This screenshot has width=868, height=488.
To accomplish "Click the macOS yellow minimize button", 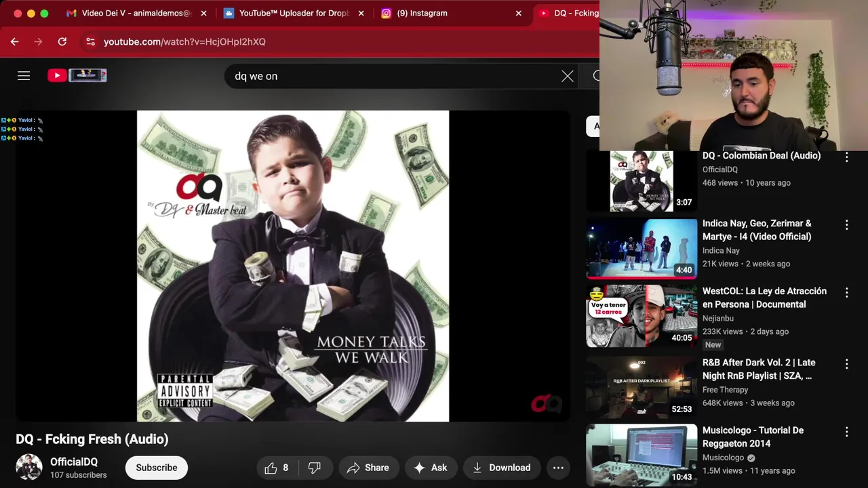I will (x=31, y=14).
